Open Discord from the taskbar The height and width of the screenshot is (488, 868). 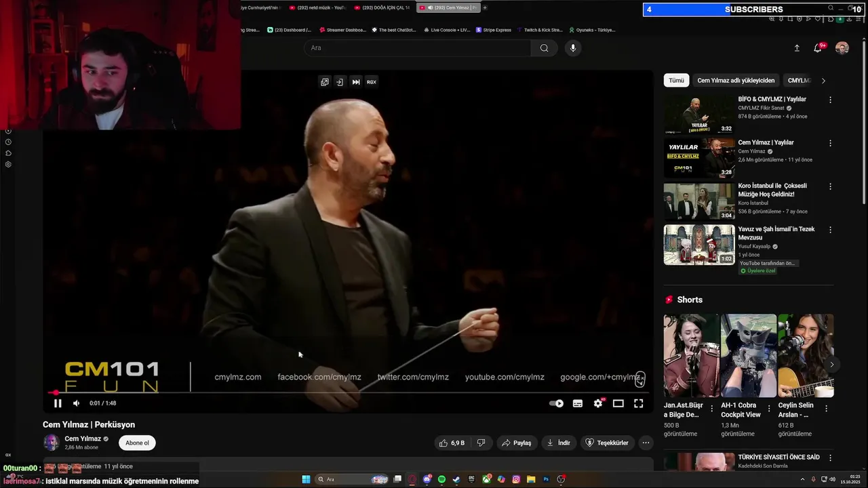click(427, 479)
